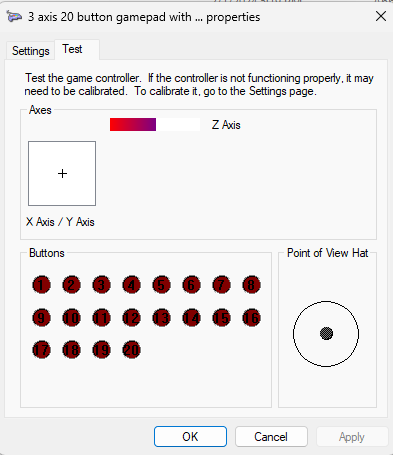Click button indicator number 16
This screenshot has height=455, width=393.
pos(251,318)
